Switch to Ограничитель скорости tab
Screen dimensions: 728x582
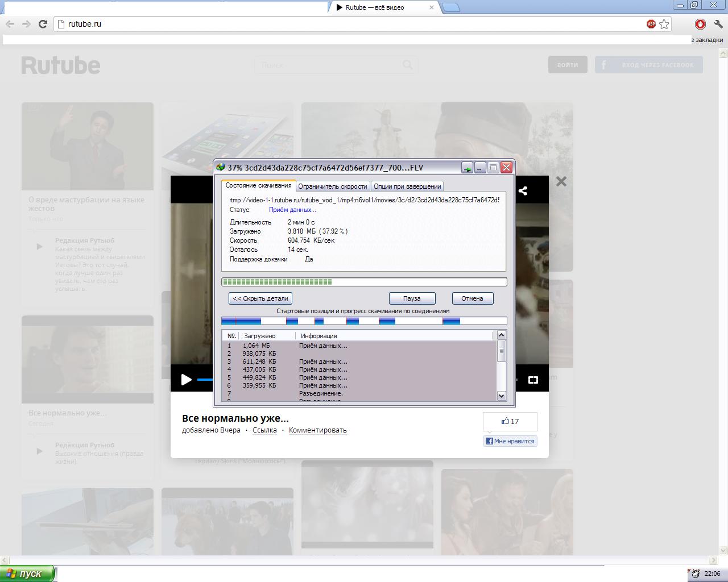[333, 186]
